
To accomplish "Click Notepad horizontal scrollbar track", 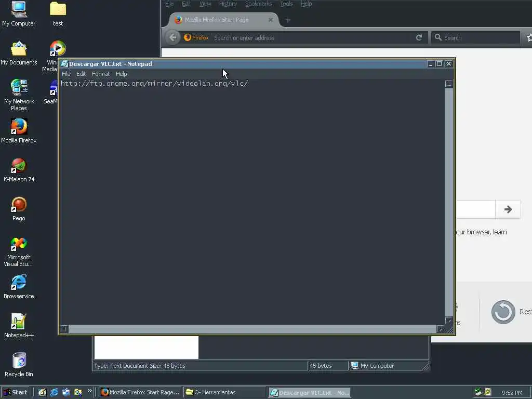I will [252, 328].
